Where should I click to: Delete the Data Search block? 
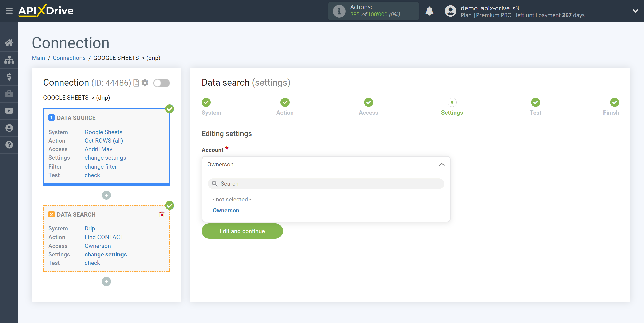tap(162, 214)
